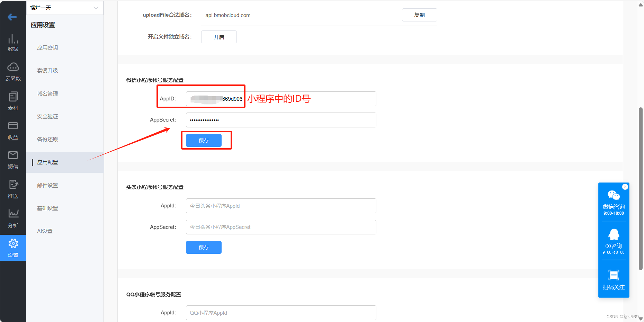The image size is (644, 322).
Task: Select 邮件设置 in settings menu
Action: click(47, 186)
